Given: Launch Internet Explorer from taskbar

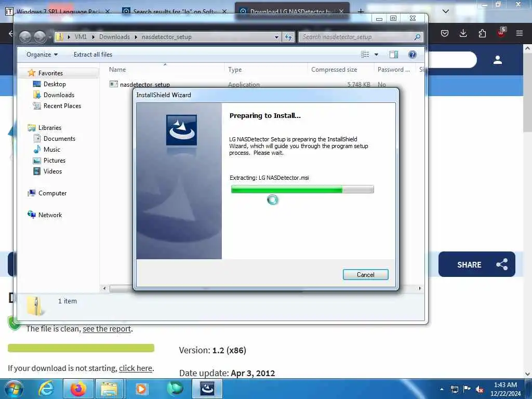Looking at the screenshot, I should (46, 389).
